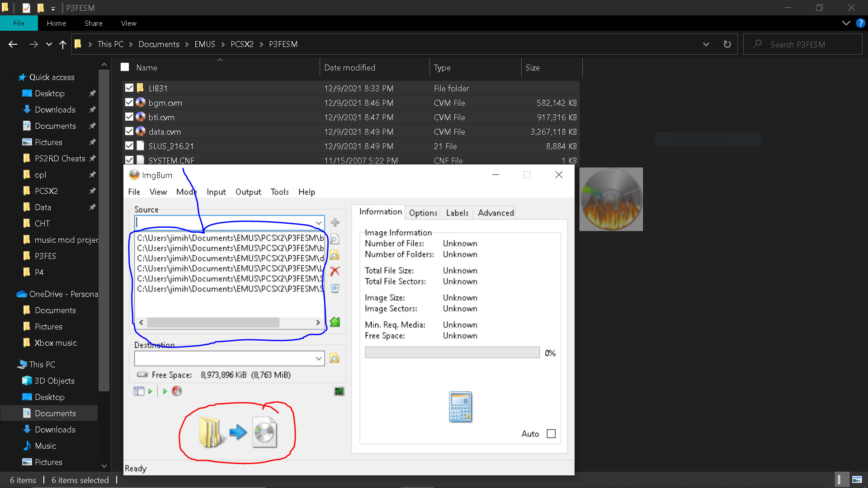868x488 pixels.
Task: Click the LIB31 folder icon
Action: point(141,88)
